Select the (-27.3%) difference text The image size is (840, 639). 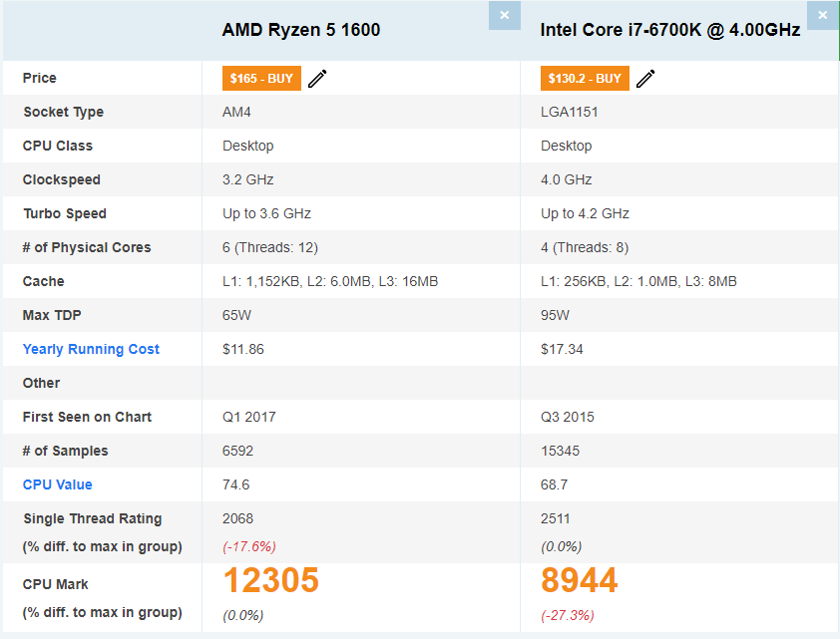tap(568, 615)
